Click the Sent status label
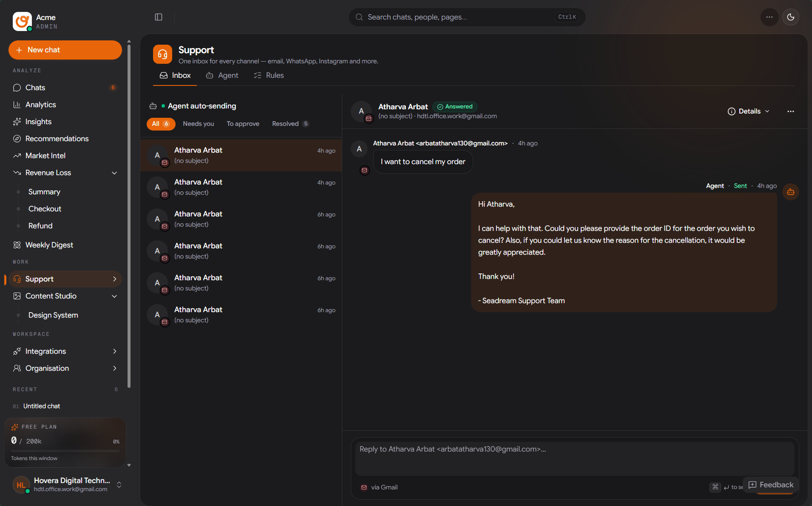 pos(740,186)
